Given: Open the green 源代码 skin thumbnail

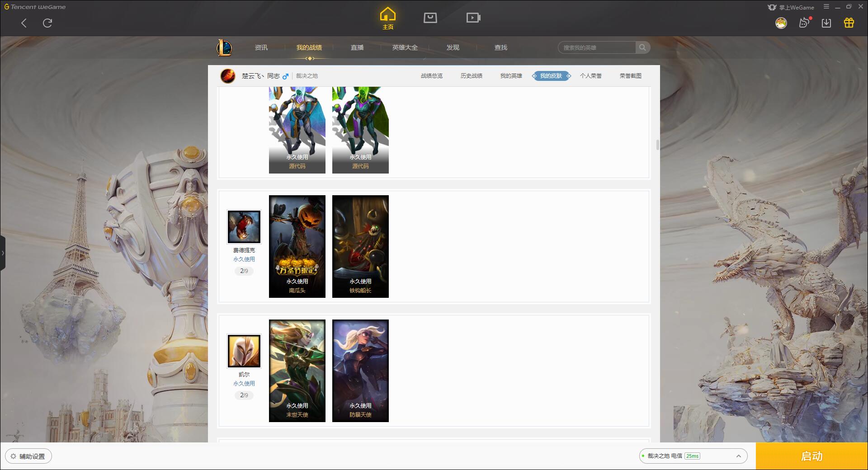Looking at the screenshot, I should (360, 130).
